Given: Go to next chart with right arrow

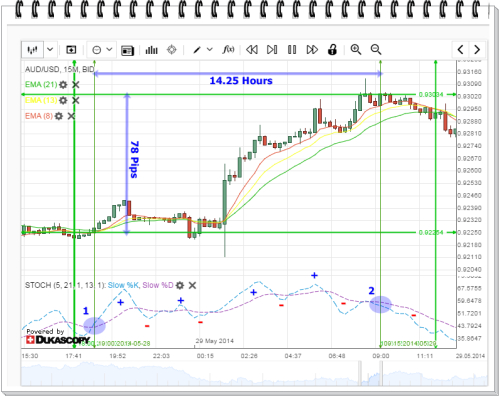Looking at the screenshot, I should point(477,50).
